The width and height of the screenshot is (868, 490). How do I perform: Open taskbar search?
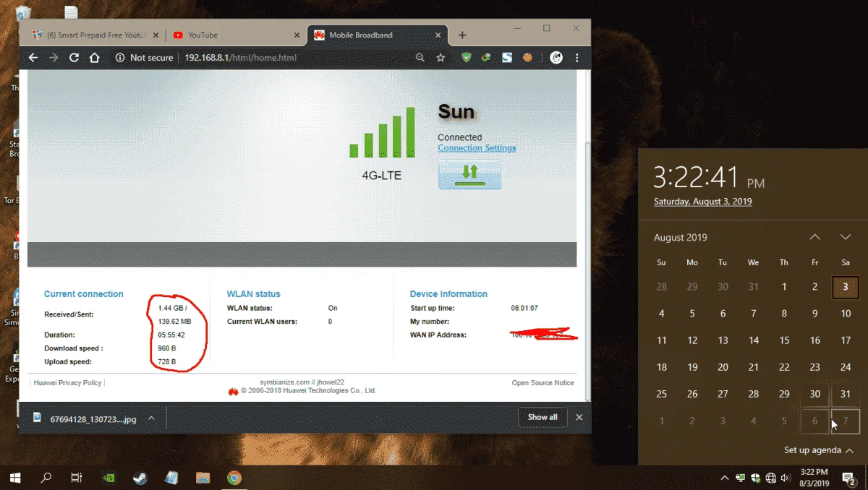click(x=46, y=478)
